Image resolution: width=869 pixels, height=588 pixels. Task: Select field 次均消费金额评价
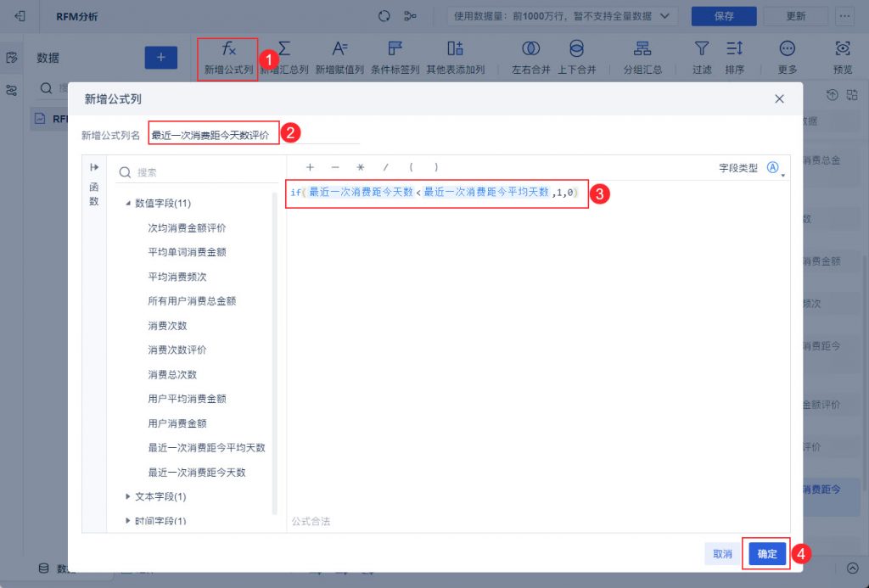187,227
